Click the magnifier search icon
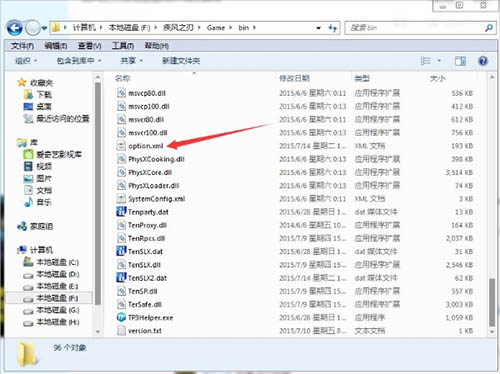This screenshot has width=500, height=374. click(x=489, y=28)
